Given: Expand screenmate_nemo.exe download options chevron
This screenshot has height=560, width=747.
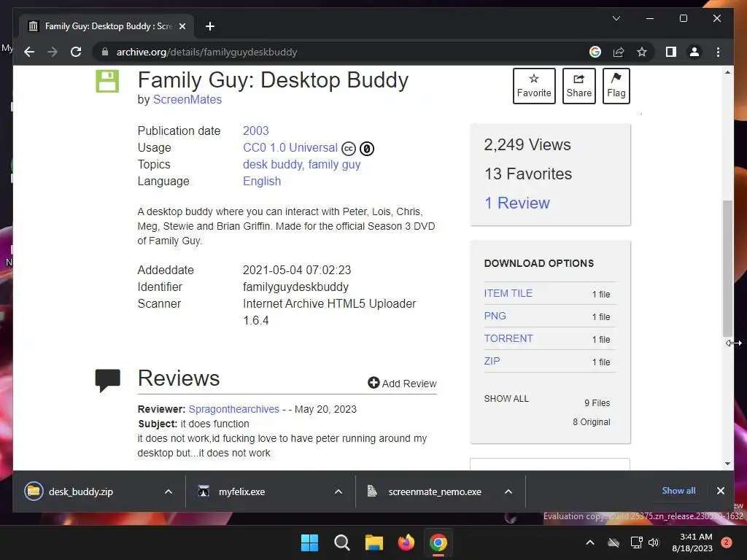Looking at the screenshot, I should (508, 491).
